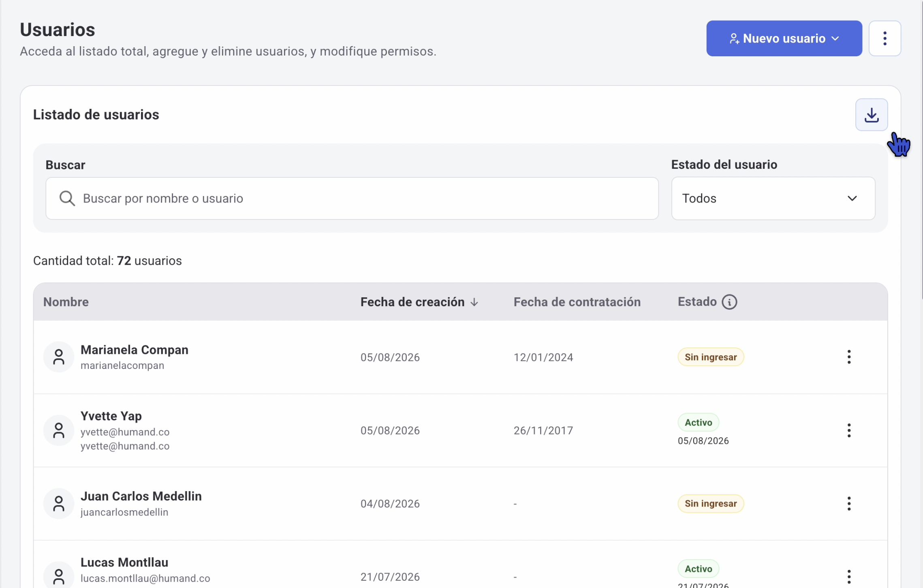Focus the Buscar por nombre o usuario field

[352, 198]
